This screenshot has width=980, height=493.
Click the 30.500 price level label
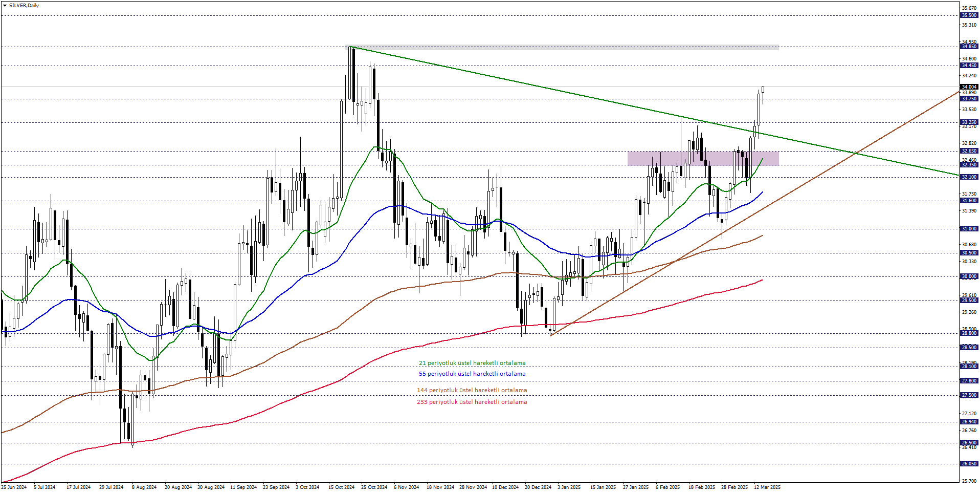pos(969,253)
